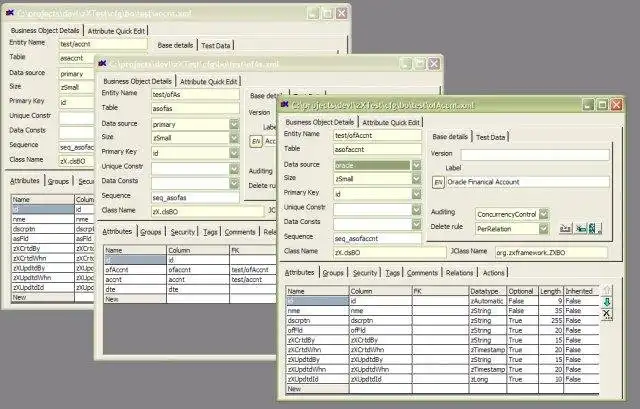Open the Relations tab in front window
The width and height of the screenshot is (640, 409).
pos(459,272)
